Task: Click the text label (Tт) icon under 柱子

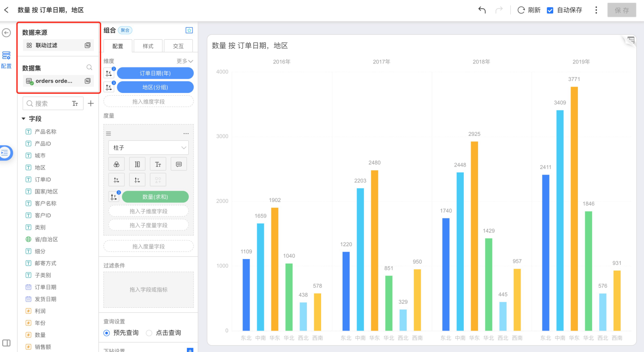Action: click(158, 164)
